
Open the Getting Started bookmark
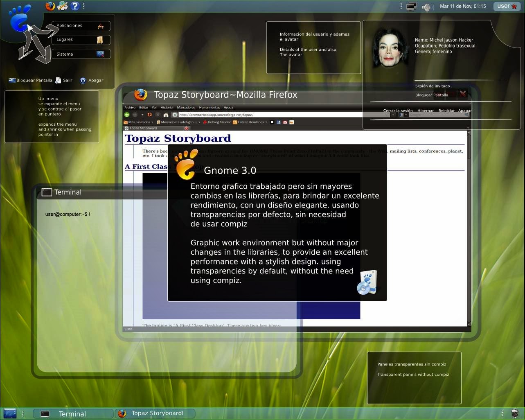[x=217, y=122]
